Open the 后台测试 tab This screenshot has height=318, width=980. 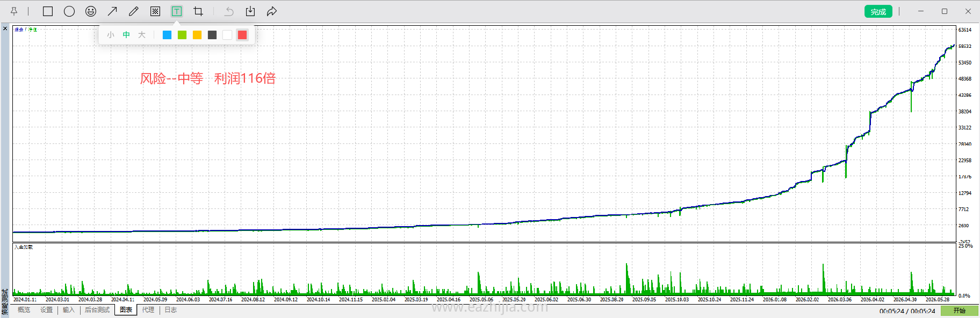[97, 310]
